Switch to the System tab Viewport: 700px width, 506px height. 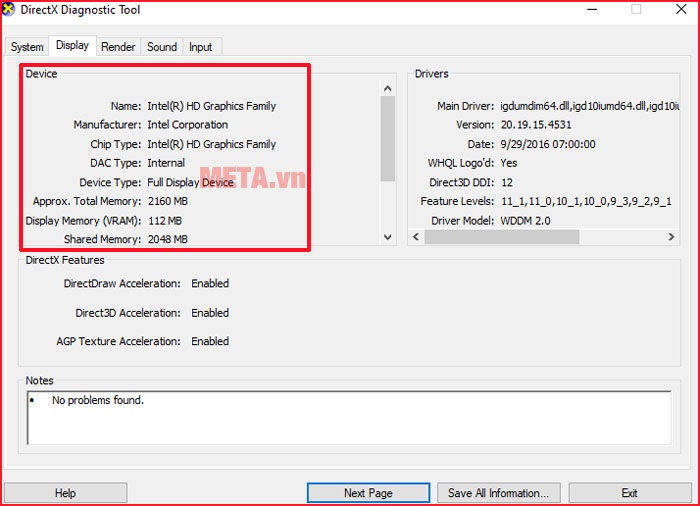[27, 47]
